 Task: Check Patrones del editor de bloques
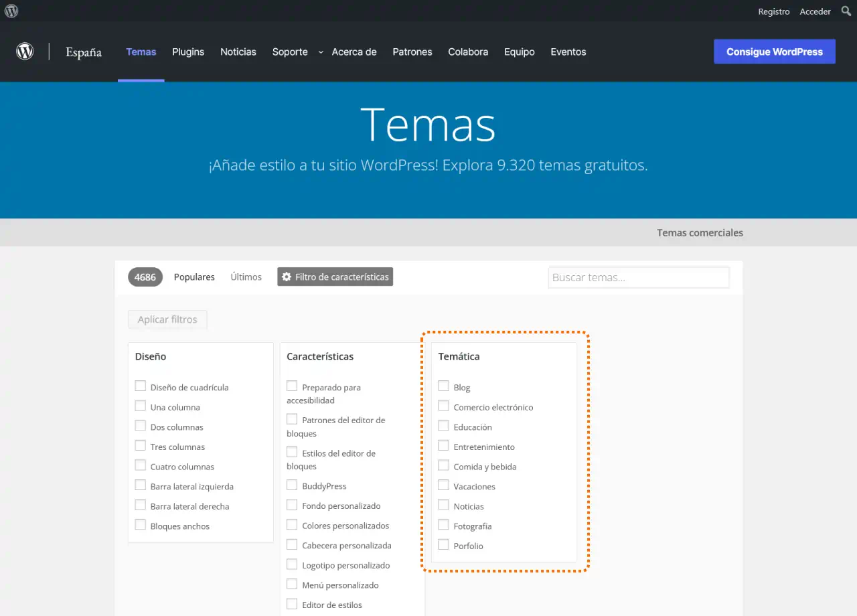(292, 418)
